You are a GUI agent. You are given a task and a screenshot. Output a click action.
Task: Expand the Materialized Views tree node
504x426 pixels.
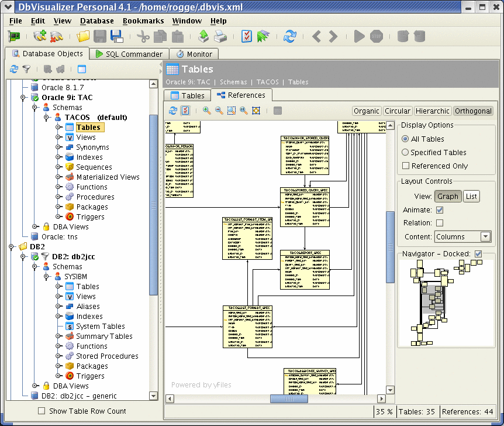coord(58,177)
